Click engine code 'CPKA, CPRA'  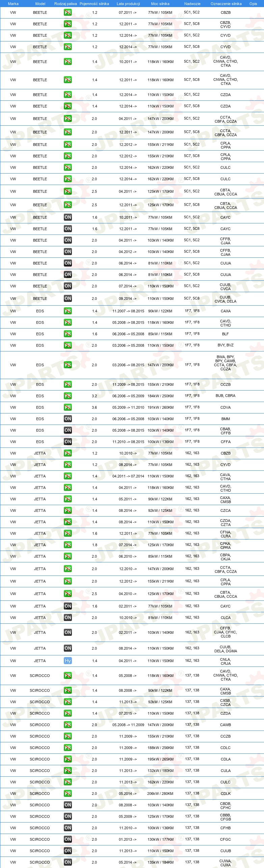click(226, 545)
